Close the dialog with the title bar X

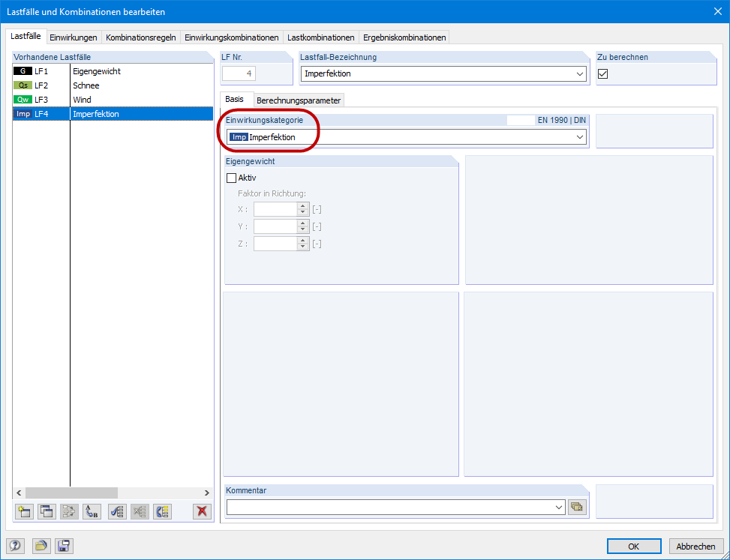point(718,12)
